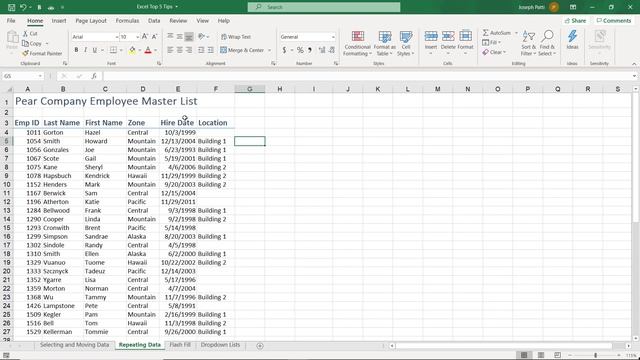640x360 pixels.
Task: Apply the red Font Color
Action: pyautogui.click(x=148, y=50)
